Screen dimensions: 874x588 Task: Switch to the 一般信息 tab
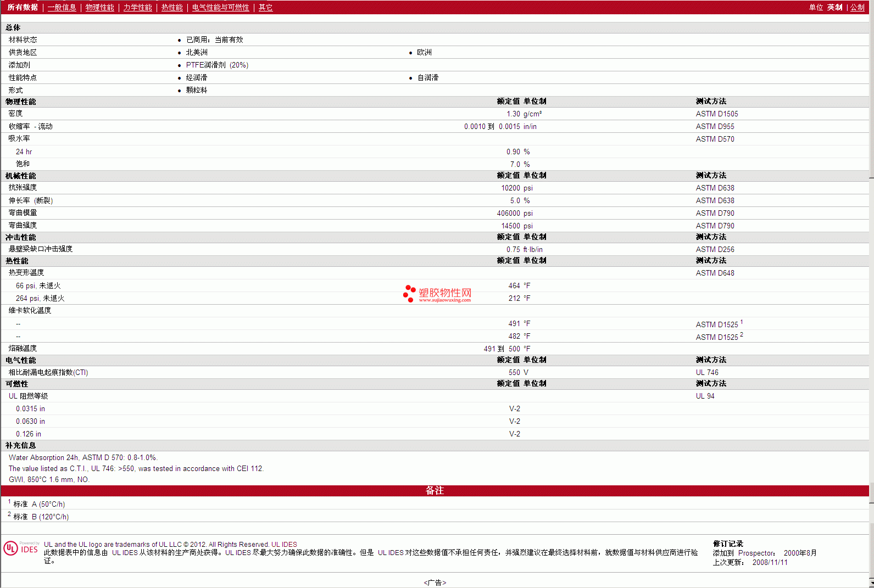[62, 7]
